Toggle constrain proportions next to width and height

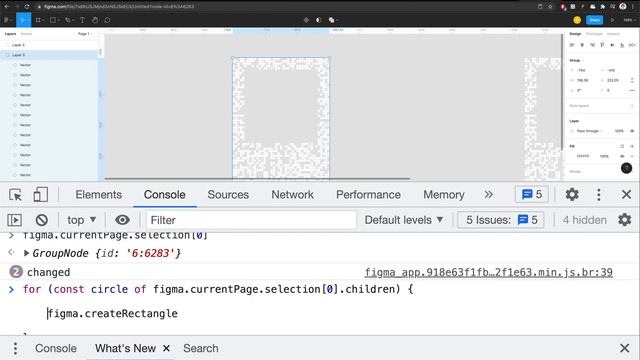coord(632,80)
